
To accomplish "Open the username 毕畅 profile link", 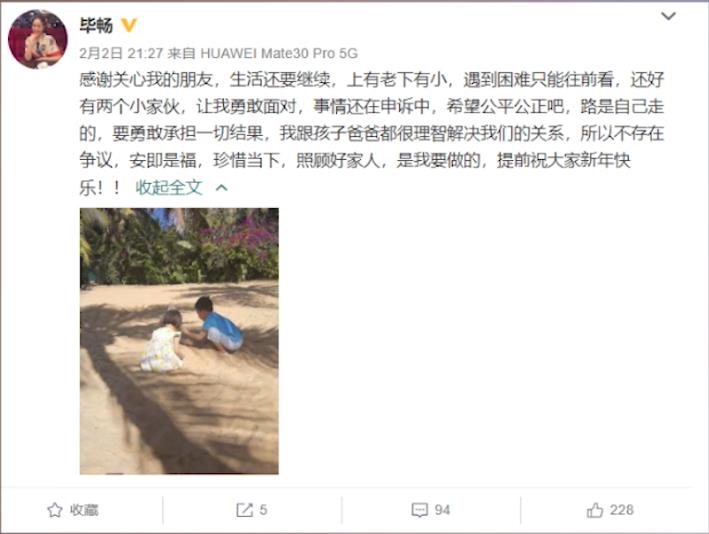I will tap(96, 25).
